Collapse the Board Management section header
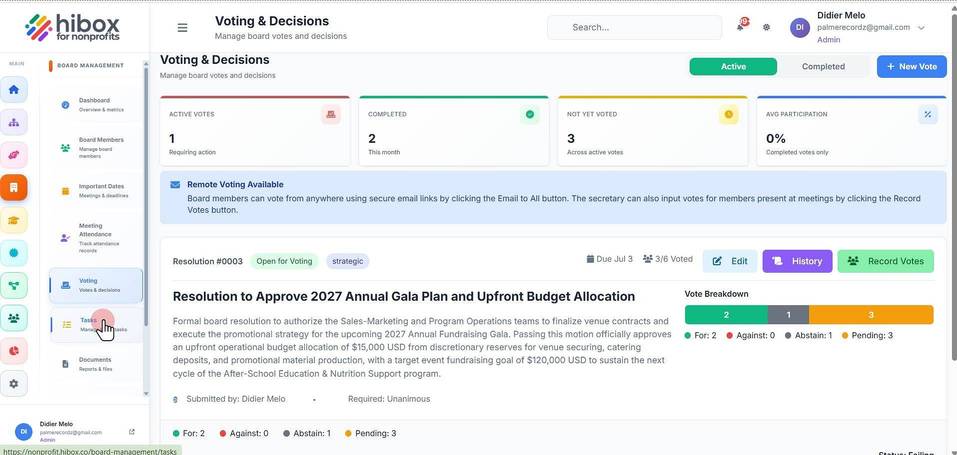Image resolution: width=957 pixels, height=455 pixels. pos(90,65)
